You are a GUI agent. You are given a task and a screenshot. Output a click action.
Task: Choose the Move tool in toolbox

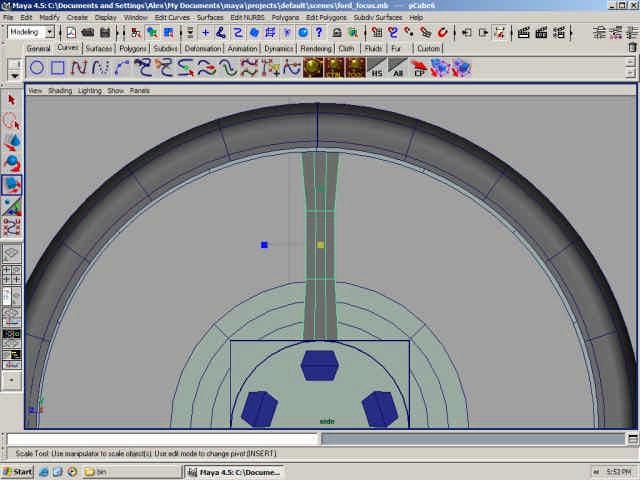[12, 142]
